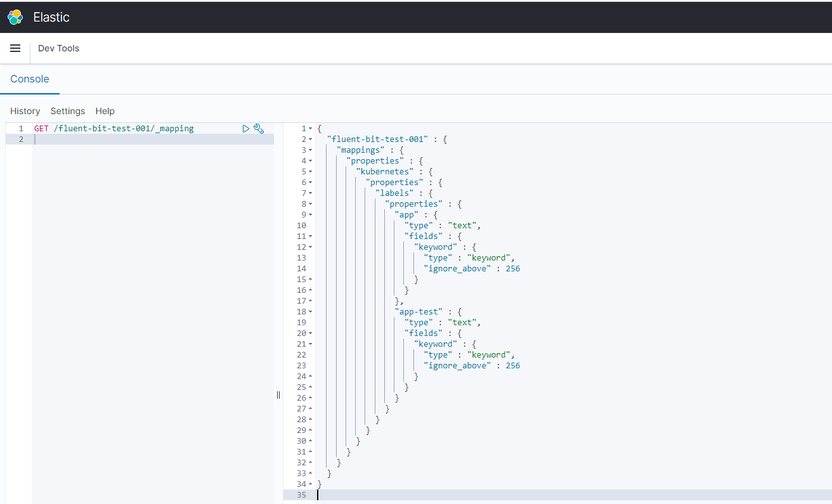Collapse the fields block at line 11
Image resolution: width=832 pixels, height=504 pixels.
tap(311, 236)
